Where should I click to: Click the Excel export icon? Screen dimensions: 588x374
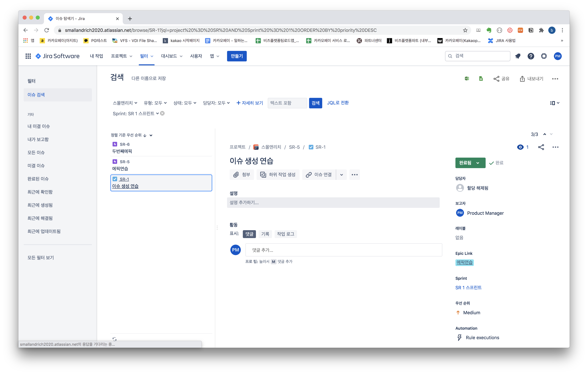point(467,79)
